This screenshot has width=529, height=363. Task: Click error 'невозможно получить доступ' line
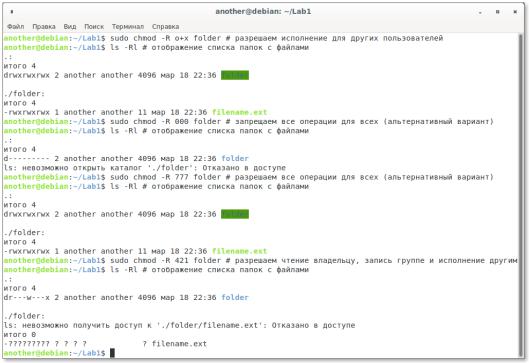click(x=179, y=325)
